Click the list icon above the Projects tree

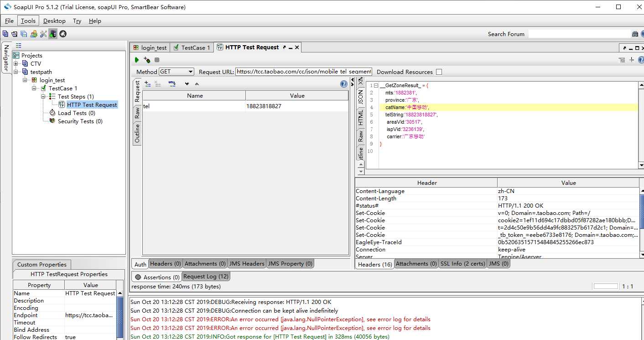[x=19, y=45]
